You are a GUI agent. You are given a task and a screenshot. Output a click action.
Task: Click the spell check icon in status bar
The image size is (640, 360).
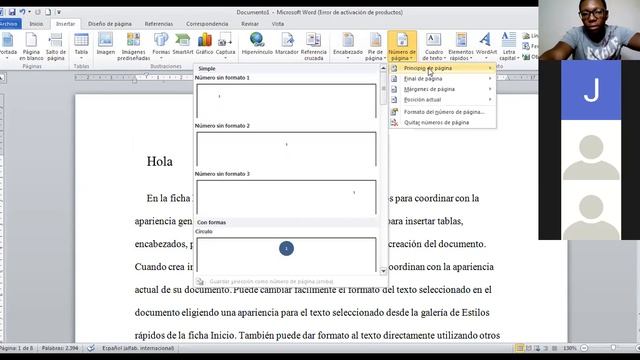[x=91, y=348]
